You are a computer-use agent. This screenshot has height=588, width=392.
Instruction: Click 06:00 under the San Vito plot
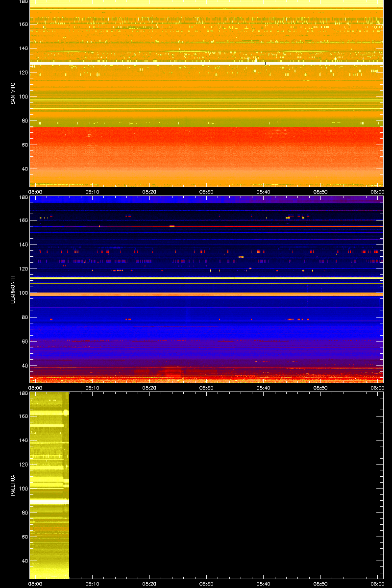coord(377,192)
